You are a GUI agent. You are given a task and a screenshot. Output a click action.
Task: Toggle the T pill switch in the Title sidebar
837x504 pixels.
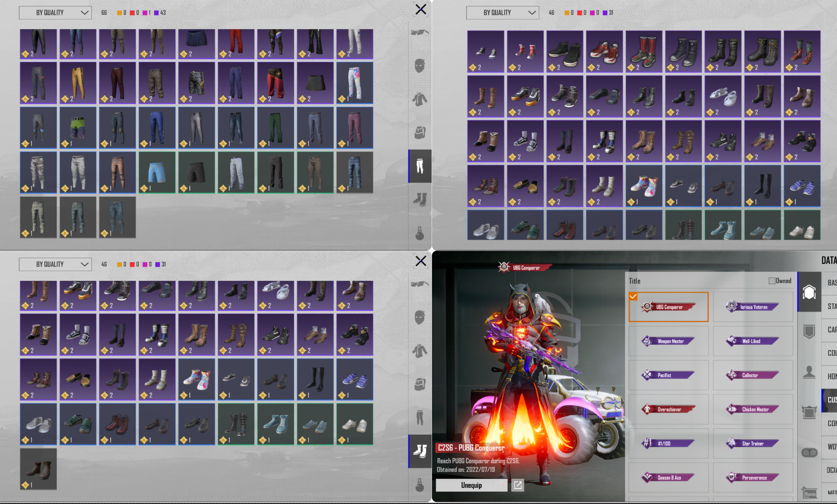point(809,452)
